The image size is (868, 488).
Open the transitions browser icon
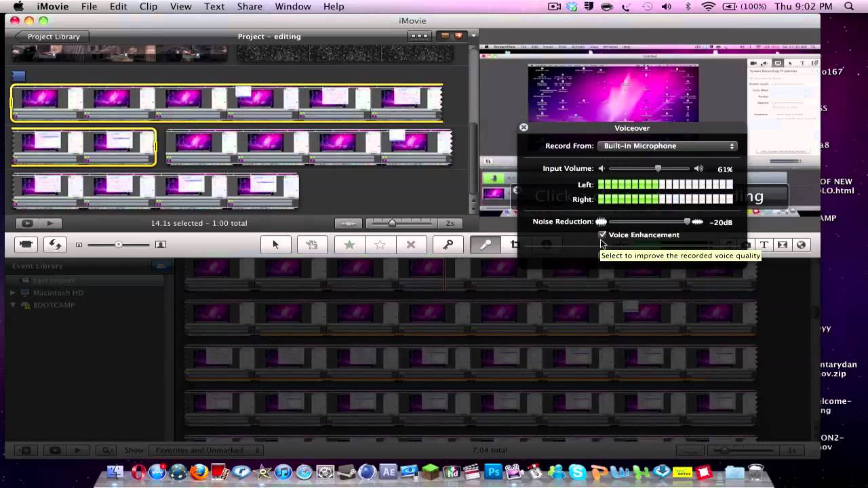(x=783, y=245)
